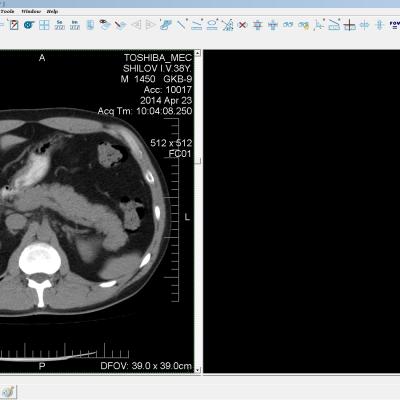Click the black crosshair reference lines icon

pos(349,25)
